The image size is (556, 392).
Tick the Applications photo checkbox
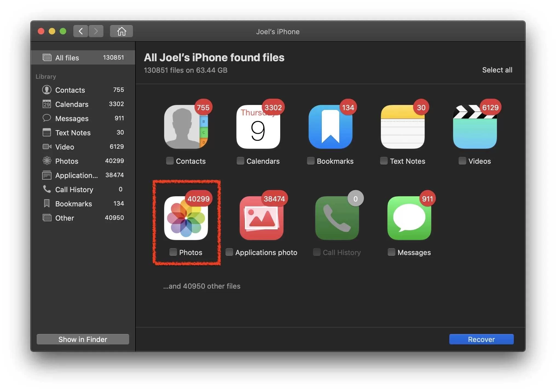(229, 252)
